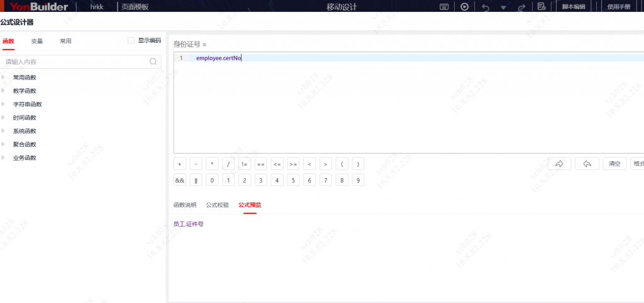The image size is (644, 303).
Task: Click the play preview icon
Action: click(464, 7)
